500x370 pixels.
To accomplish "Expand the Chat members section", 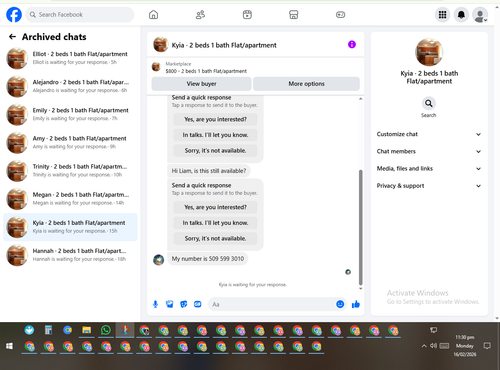I will tap(429, 151).
